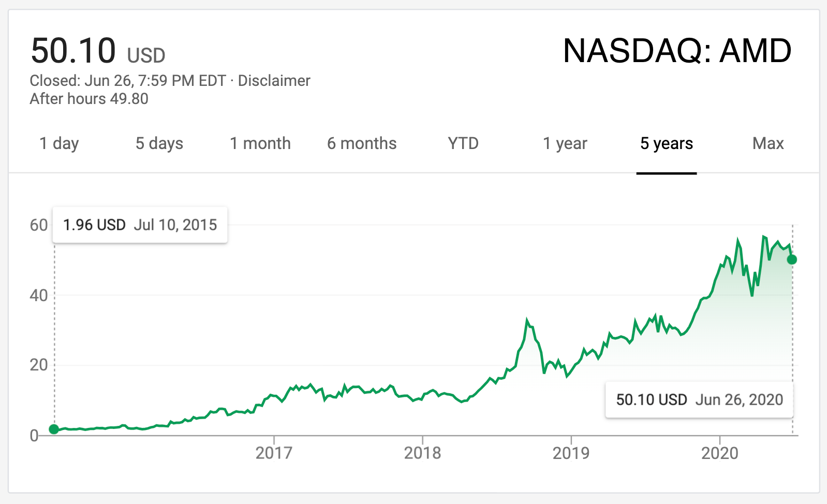Click the 2019 x-axis label

pyautogui.click(x=571, y=453)
